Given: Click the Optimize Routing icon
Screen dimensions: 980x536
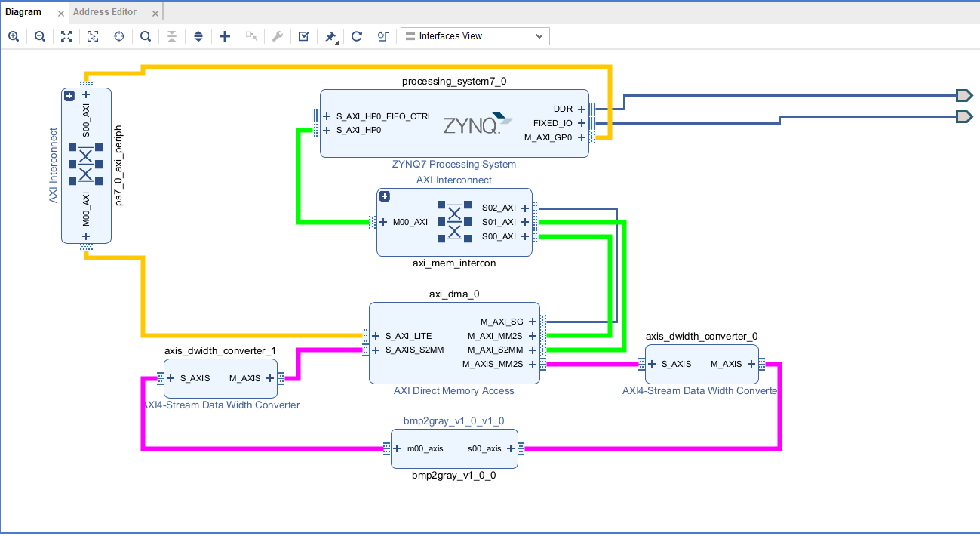Looking at the screenshot, I should [x=383, y=36].
